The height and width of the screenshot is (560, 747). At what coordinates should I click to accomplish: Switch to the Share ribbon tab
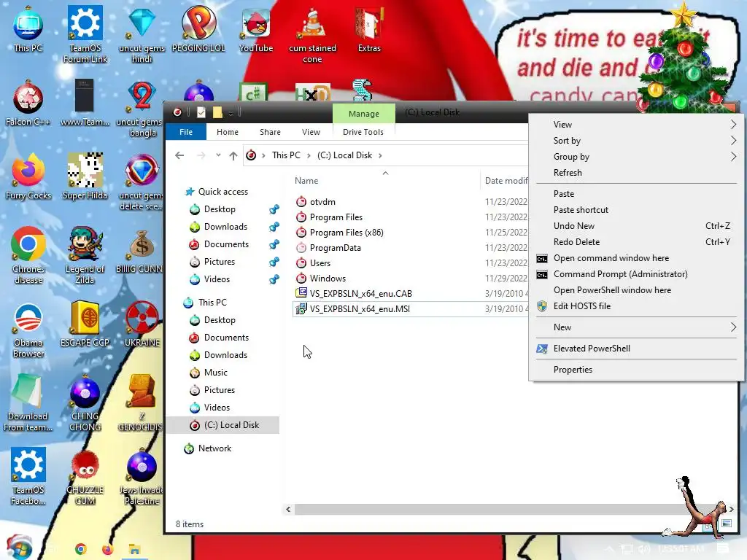pos(270,132)
